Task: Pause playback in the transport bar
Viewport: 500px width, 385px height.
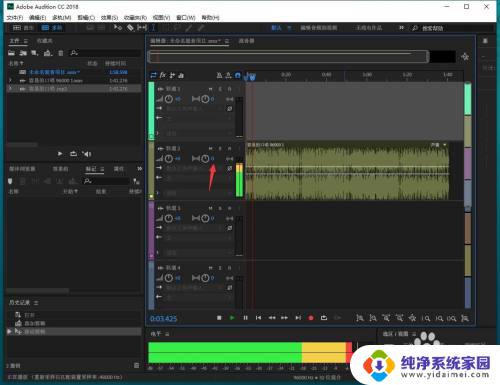Action: point(245,318)
